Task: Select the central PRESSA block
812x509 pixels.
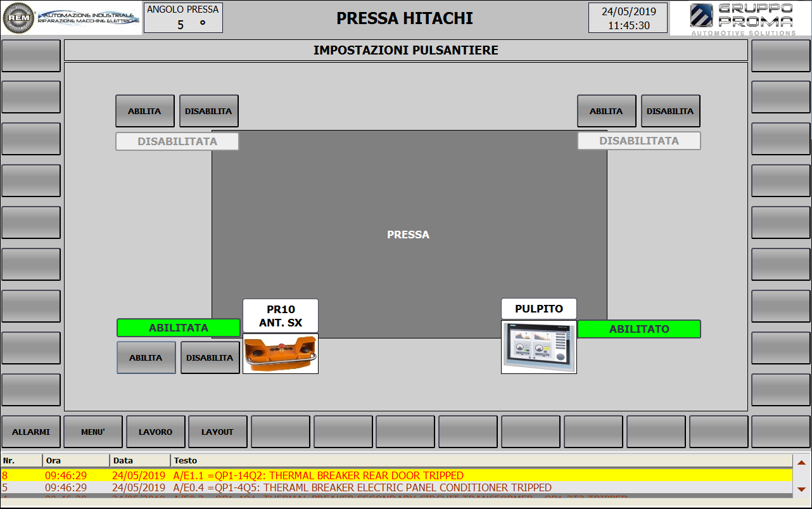Action: point(409,235)
